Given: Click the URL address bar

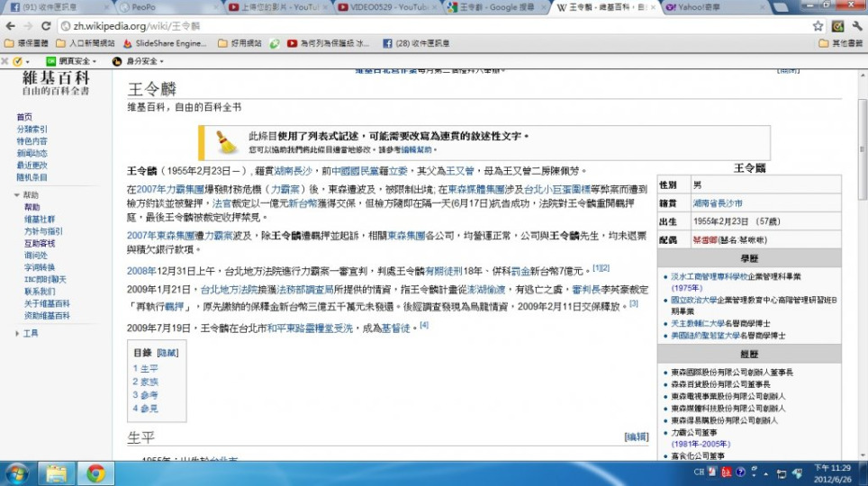Looking at the screenshot, I should click(432, 26).
